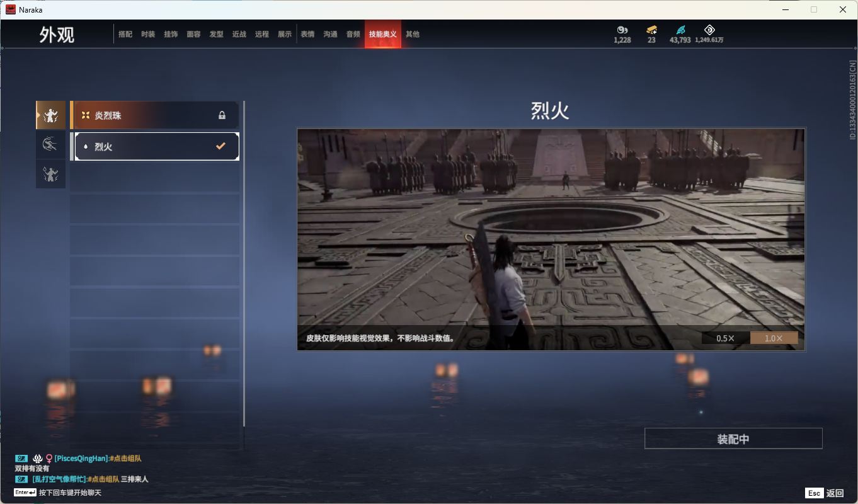Set preview speed to 0.5×
The image size is (858, 504).
pos(725,338)
